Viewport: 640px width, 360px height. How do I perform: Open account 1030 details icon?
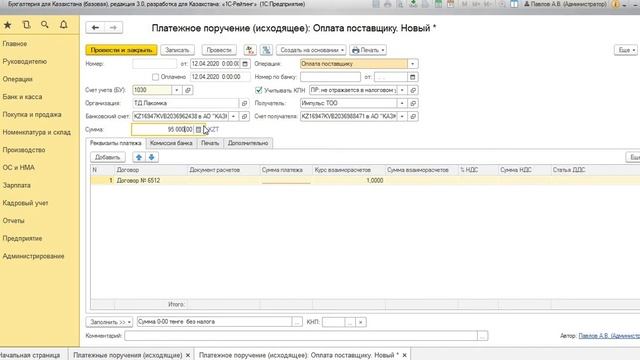click(x=188, y=90)
